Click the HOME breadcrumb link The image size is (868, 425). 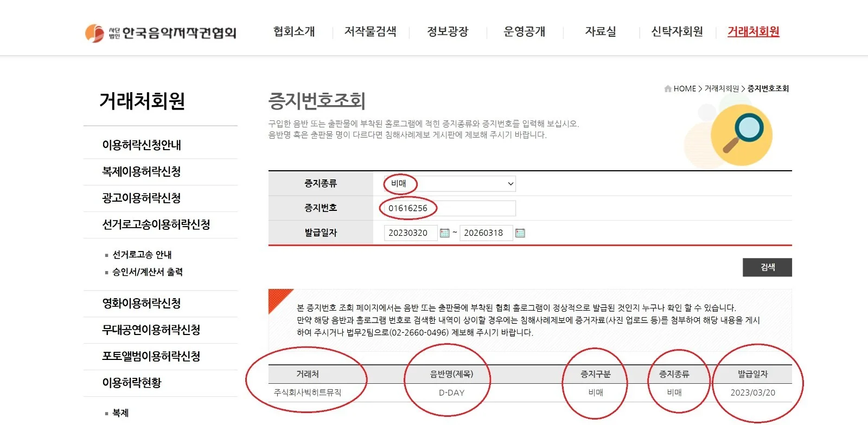point(685,89)
